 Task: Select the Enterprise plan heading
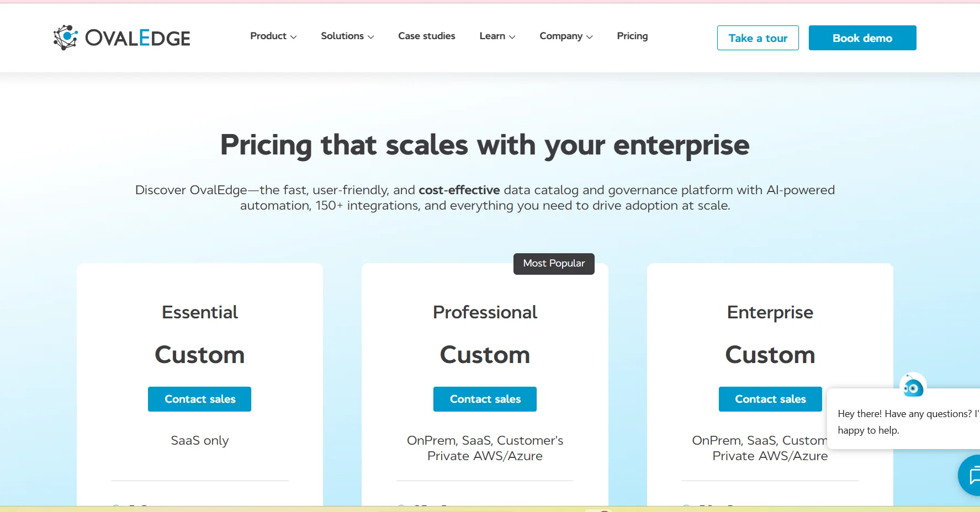[770, 312]
